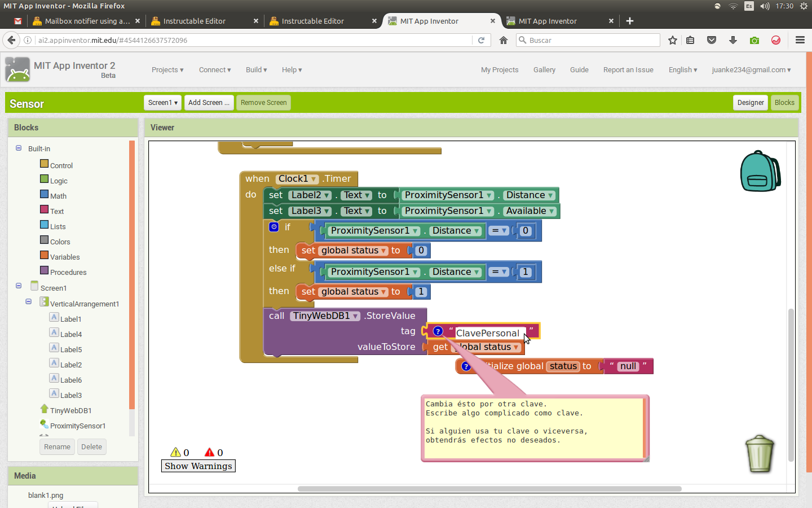This screenshot has height=508, width=812.
Task: Click the backpack icon in the viewer
Action: pos(760,171)
